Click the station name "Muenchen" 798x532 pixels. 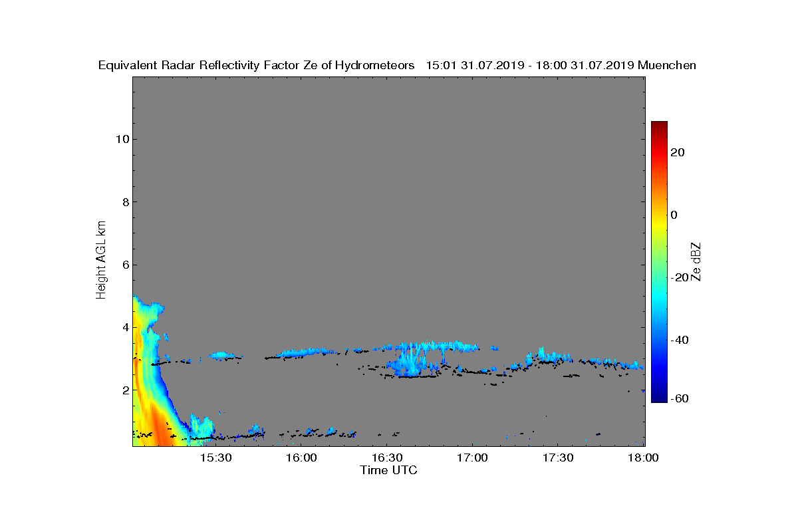click(x=667, y=65)
